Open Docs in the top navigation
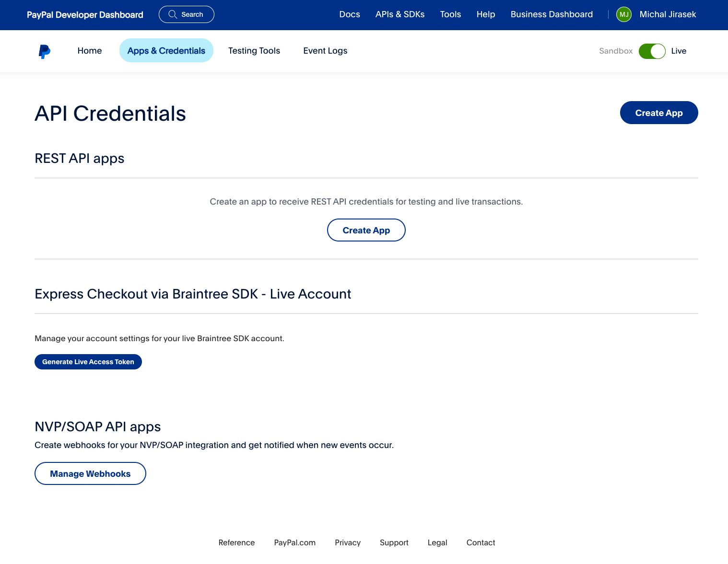 coord(349,14)
